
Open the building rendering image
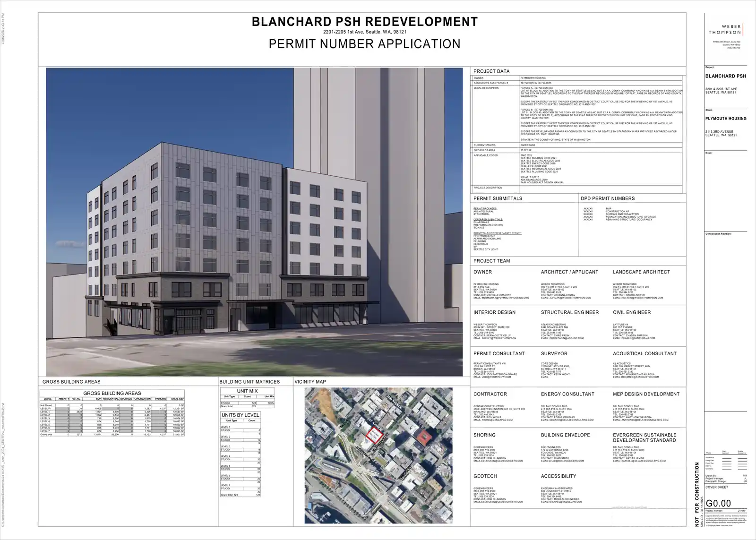254,222
